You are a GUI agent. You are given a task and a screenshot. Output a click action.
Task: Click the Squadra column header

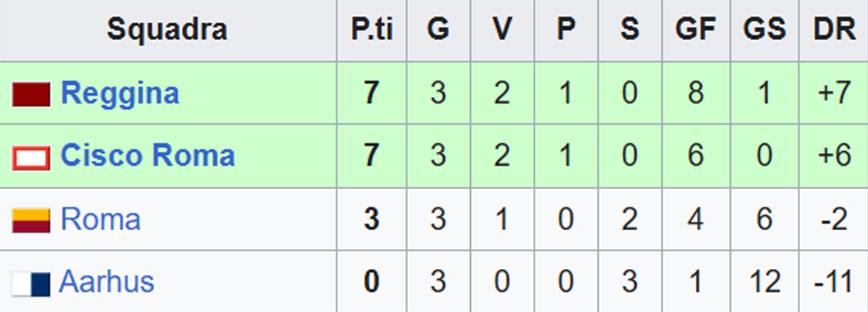click(x=167, y=30)
